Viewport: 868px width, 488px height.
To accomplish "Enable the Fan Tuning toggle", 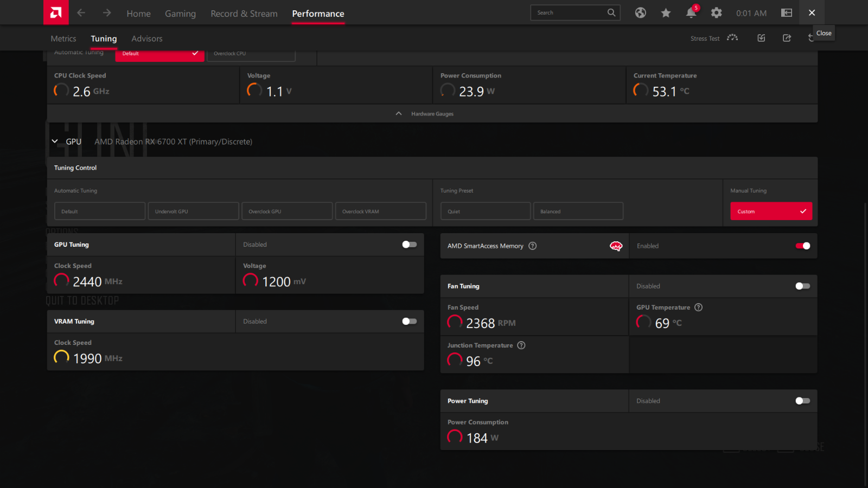I will click(803, 286).
